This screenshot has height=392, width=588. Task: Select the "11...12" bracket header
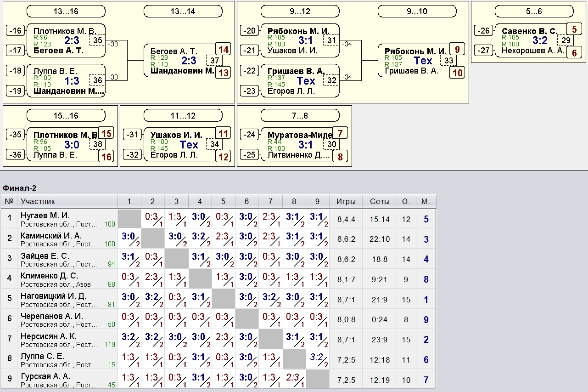[183, 115]
